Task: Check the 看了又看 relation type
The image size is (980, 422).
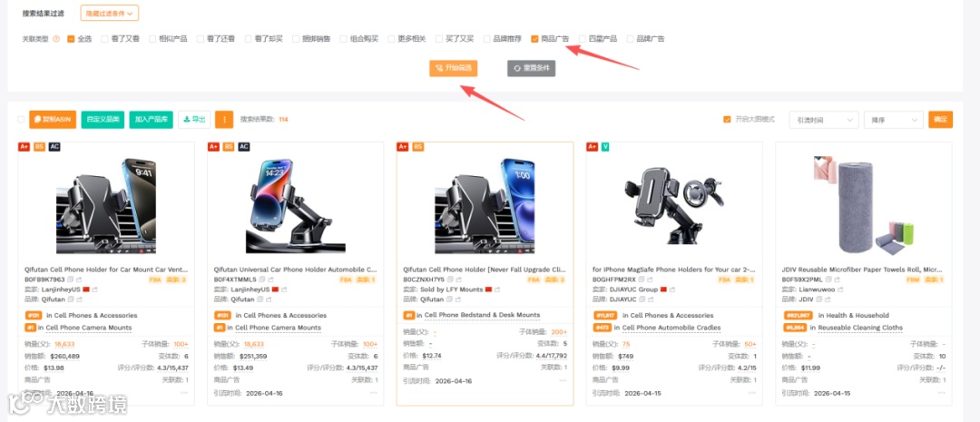Action: pyautogui.click(x=104, y=39)
